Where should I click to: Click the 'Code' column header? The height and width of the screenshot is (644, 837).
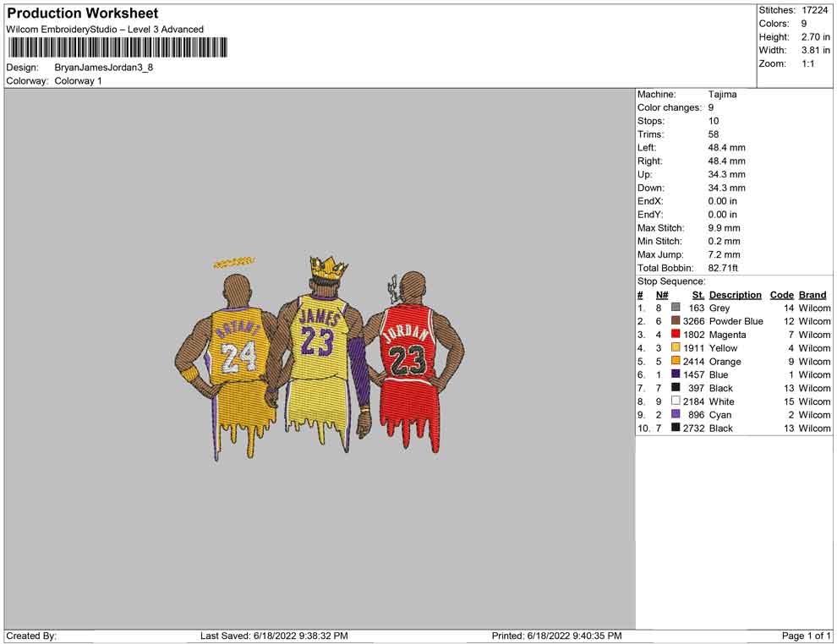tap(782, 295)
